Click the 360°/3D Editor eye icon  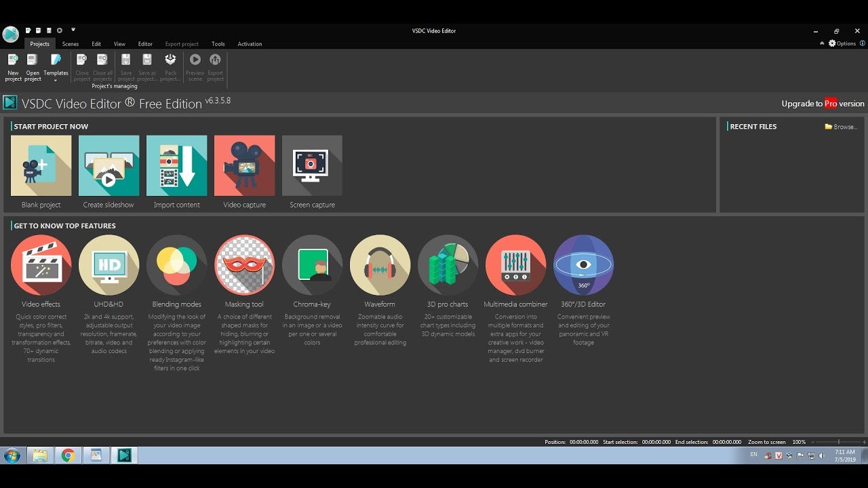click(x=583, y=265)
